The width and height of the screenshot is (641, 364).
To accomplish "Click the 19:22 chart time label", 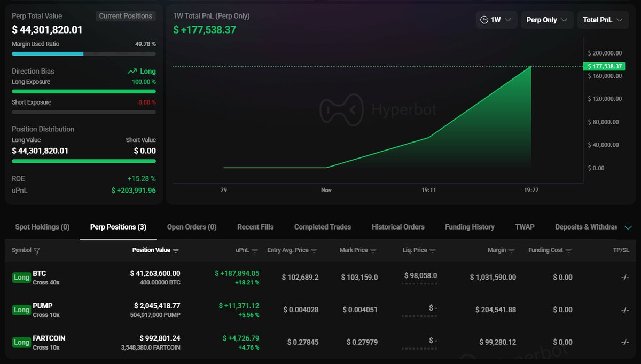I will click(531, 189).
